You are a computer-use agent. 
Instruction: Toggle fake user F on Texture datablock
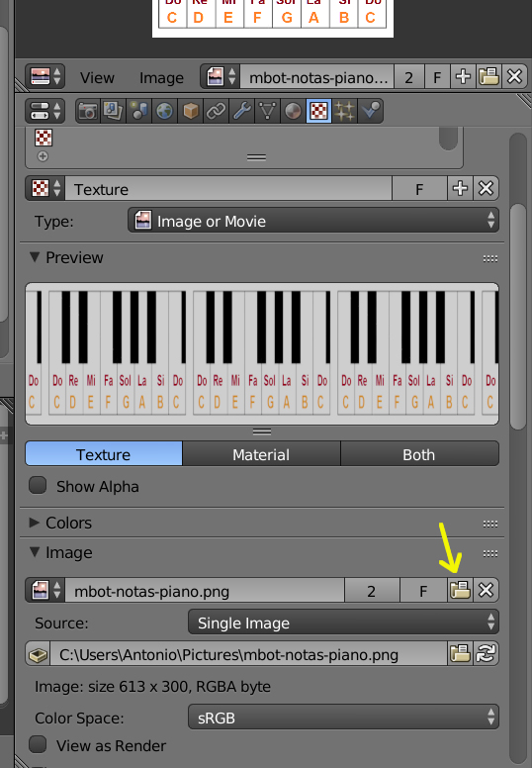pos(419,189)
